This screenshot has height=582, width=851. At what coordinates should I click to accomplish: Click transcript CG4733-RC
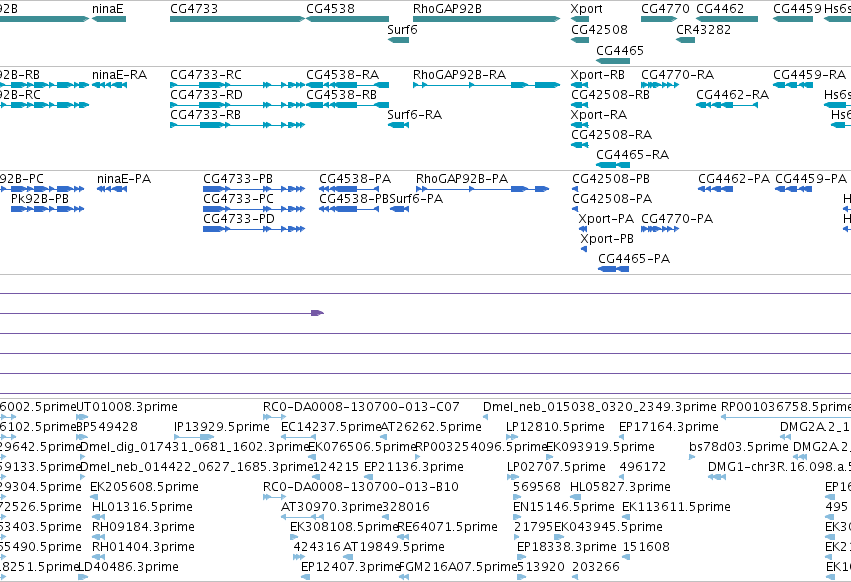237,85
